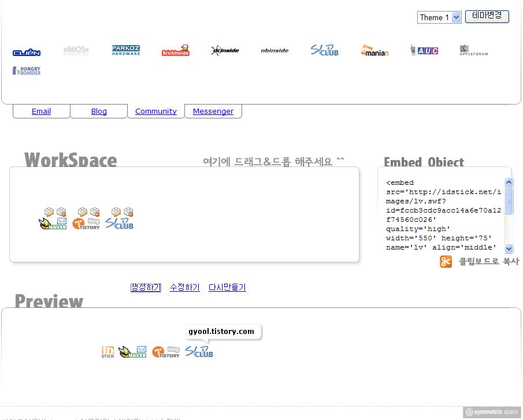The height and width of the screenshot is (420, 523).
Task: Click the Clien community logo
Action: [27, 53]
